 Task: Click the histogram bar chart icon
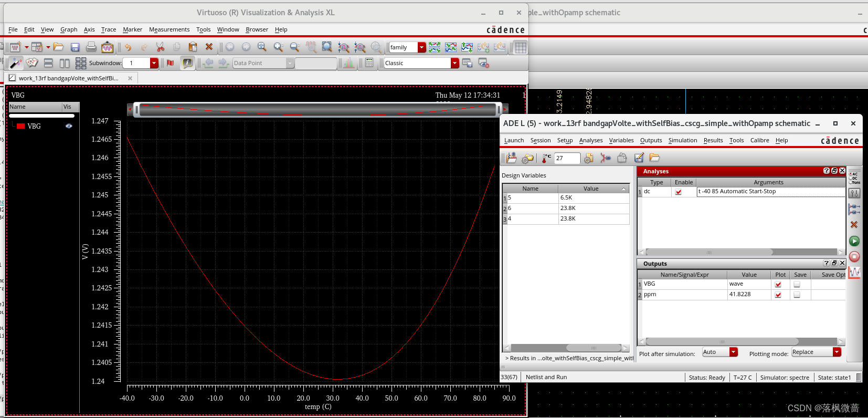click(349, 63)
